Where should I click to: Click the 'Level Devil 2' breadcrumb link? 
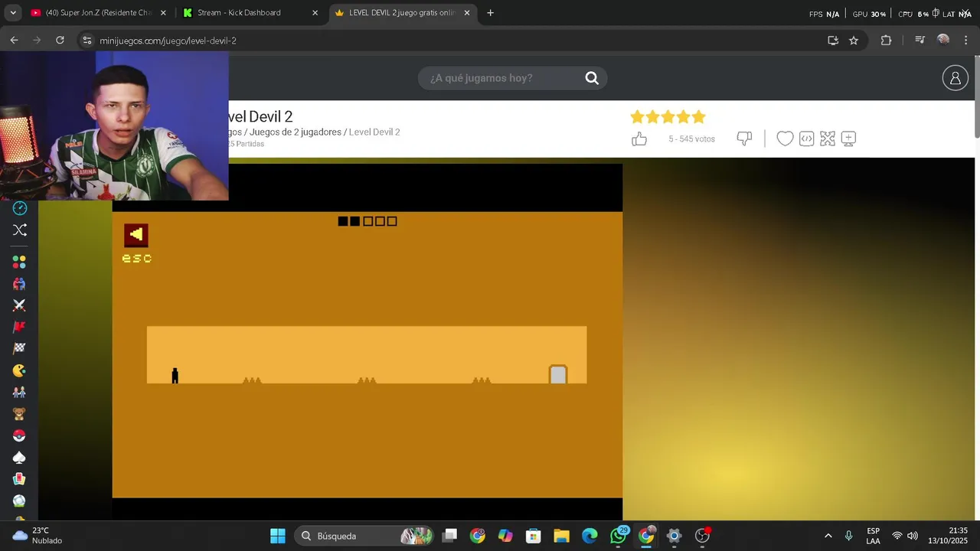[374, 132]
